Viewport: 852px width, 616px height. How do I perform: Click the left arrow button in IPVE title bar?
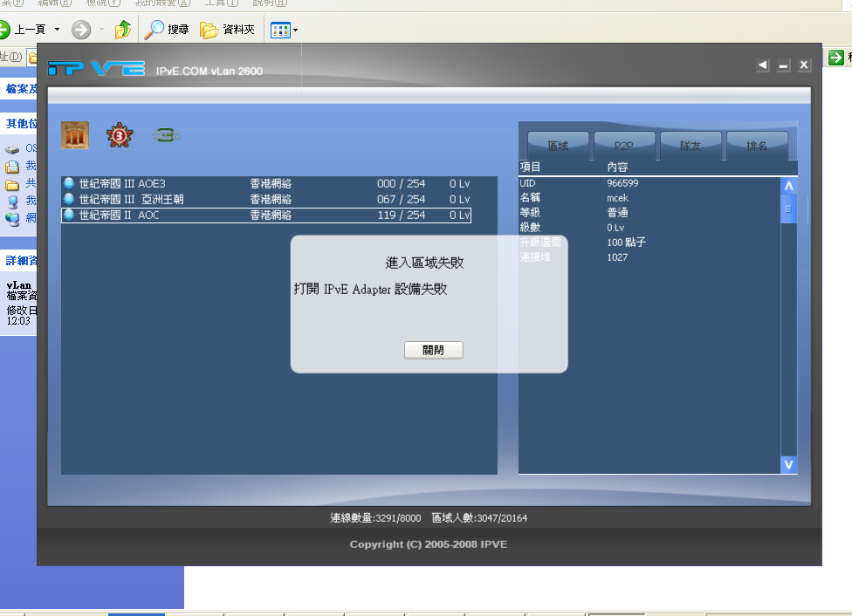click(762, 65)
